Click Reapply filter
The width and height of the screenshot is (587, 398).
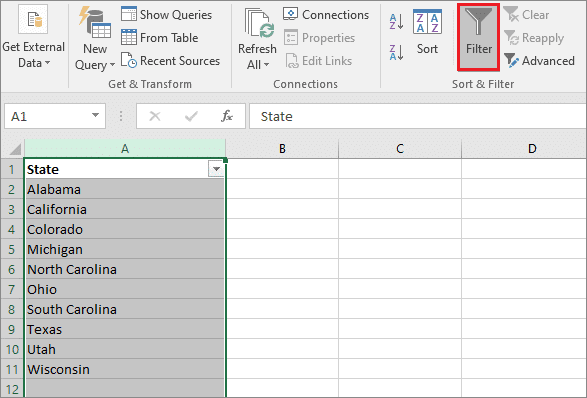point(534,38)
